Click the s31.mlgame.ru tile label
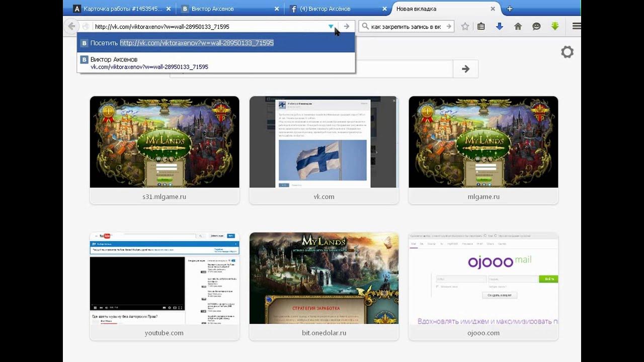 coord(165,197)
